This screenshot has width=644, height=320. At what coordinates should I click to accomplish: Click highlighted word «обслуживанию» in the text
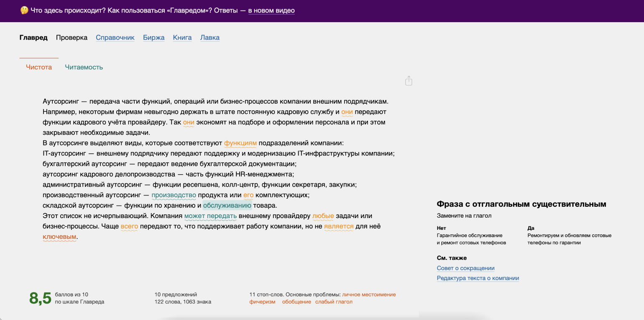[x=227, y=206]
